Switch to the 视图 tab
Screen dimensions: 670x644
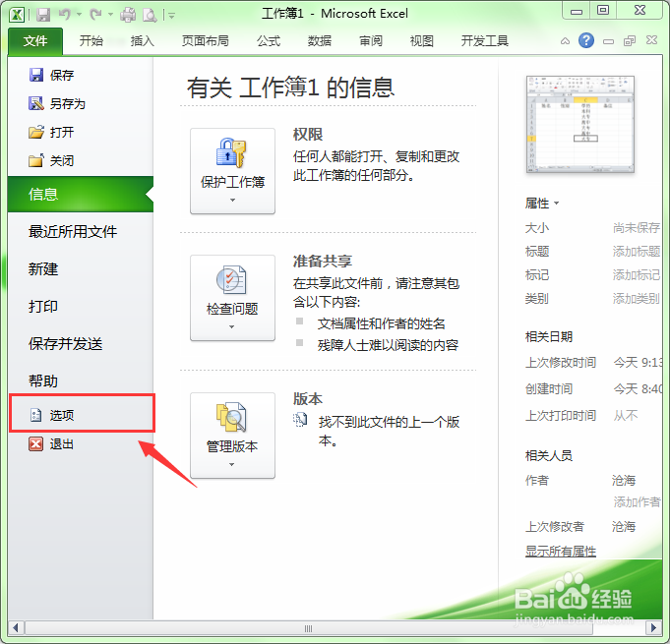tap(422, 41)
